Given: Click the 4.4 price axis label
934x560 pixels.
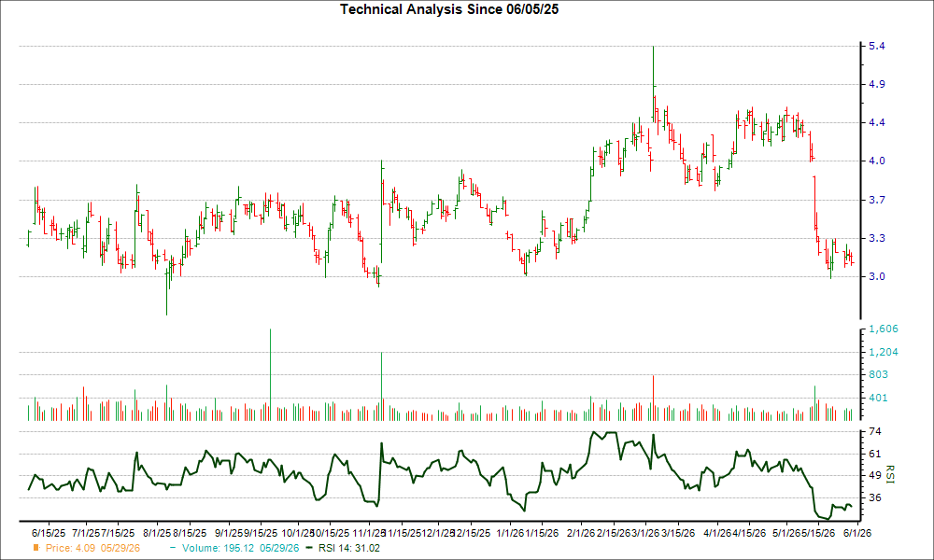Looking at the screenshot, I should coord(876,122).
